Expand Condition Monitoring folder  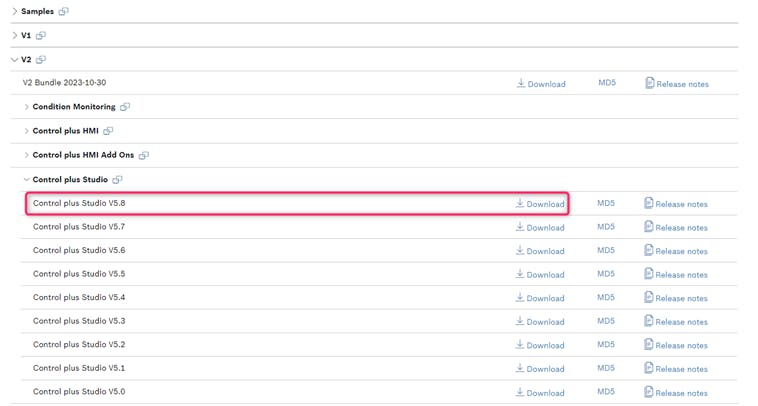click(x=26, y=107)
